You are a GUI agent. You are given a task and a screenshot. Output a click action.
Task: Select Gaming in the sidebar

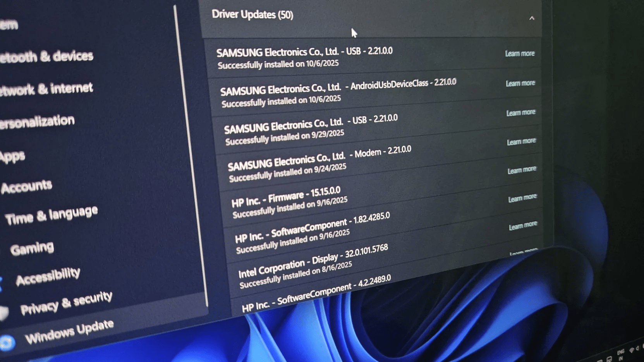pos(32,248)
